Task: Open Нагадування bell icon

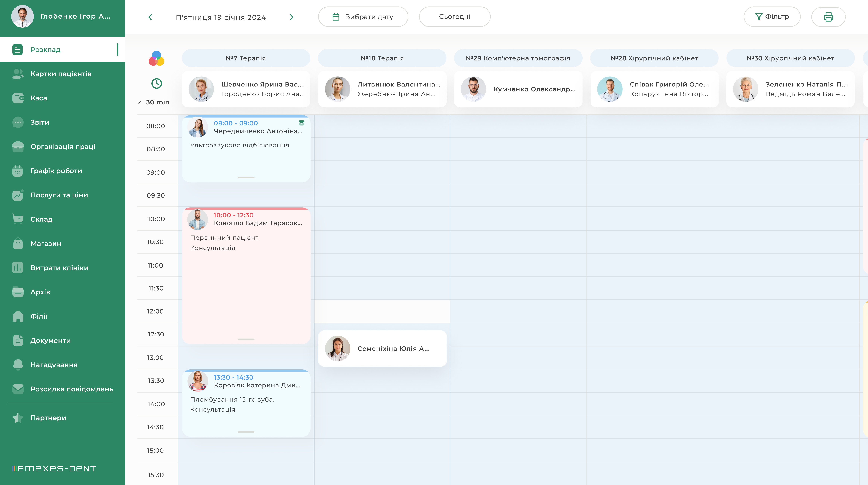Action: [18, 365]
